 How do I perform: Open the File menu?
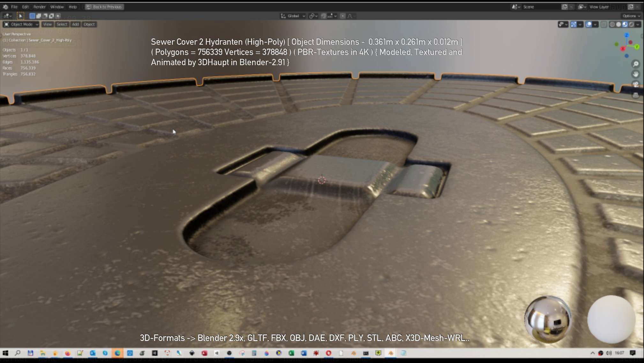click(14, 7)
